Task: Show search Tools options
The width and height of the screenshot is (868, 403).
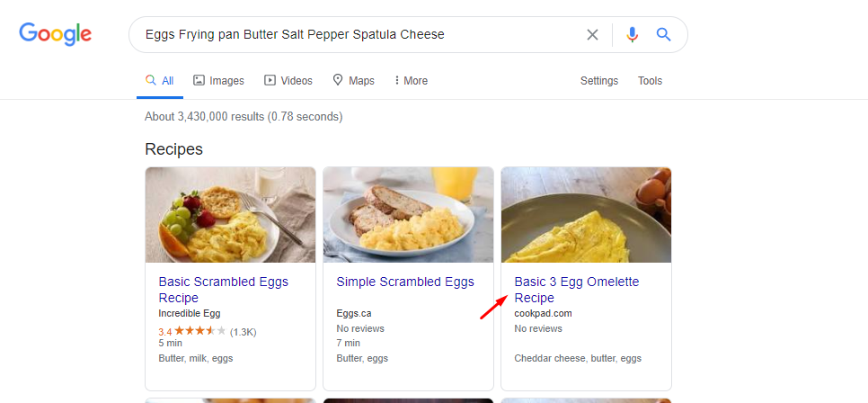Action: [x=650, y=81]
